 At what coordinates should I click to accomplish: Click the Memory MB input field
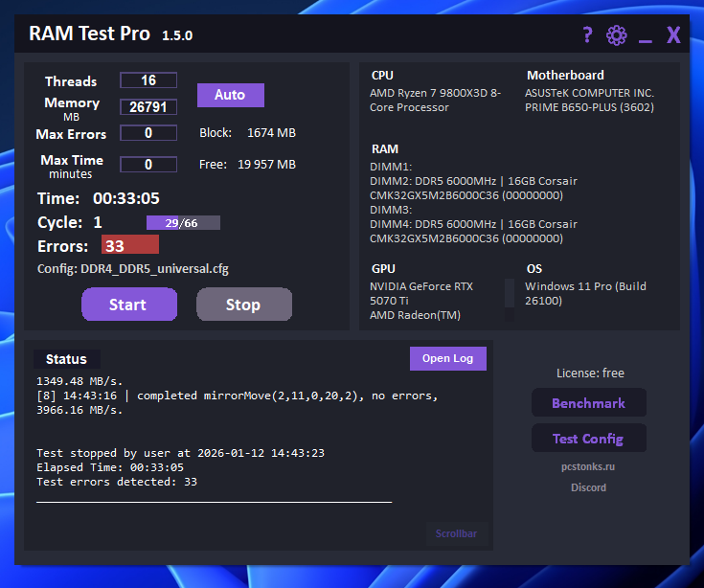point(148,107)
